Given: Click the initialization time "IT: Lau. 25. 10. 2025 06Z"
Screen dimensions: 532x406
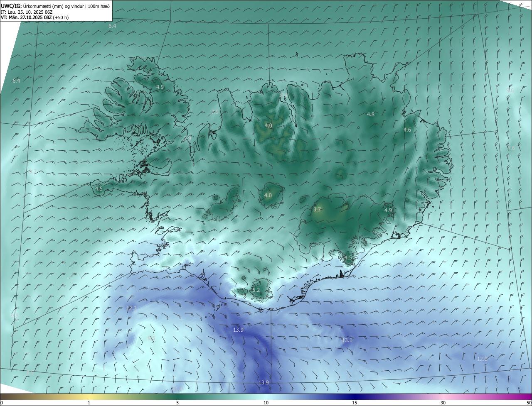Looking at the screenshot, I should [x=27, y=12].
